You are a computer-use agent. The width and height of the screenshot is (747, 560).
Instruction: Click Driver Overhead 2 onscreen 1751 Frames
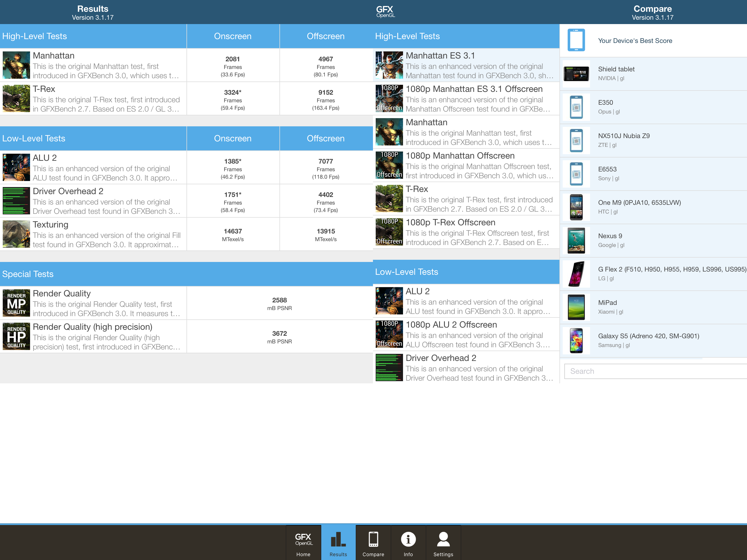click(233, 202)
